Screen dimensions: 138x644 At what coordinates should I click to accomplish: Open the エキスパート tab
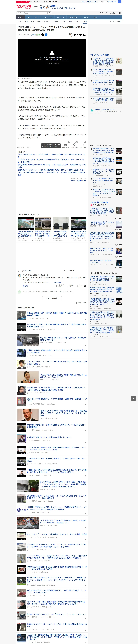tap(48, 17)
